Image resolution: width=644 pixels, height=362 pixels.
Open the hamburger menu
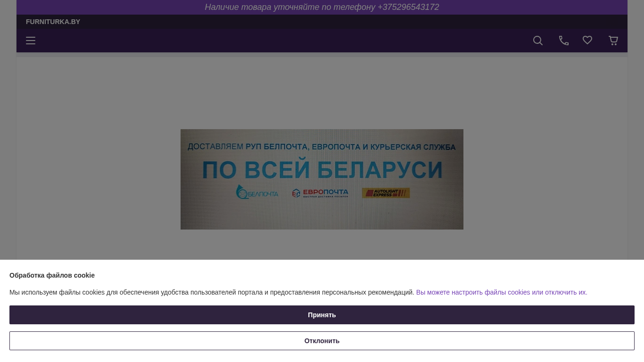31,41
